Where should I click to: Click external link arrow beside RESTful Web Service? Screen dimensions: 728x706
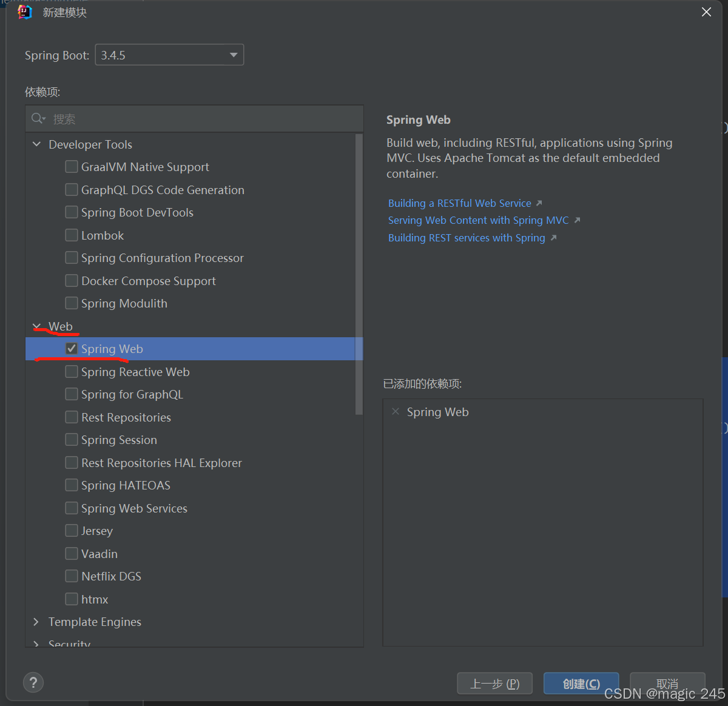(x=539, y=203)
